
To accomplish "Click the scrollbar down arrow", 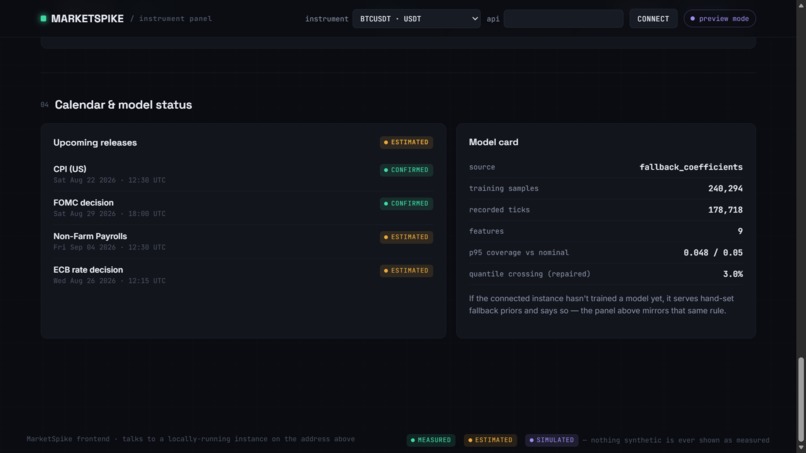I will pos(801,448).
